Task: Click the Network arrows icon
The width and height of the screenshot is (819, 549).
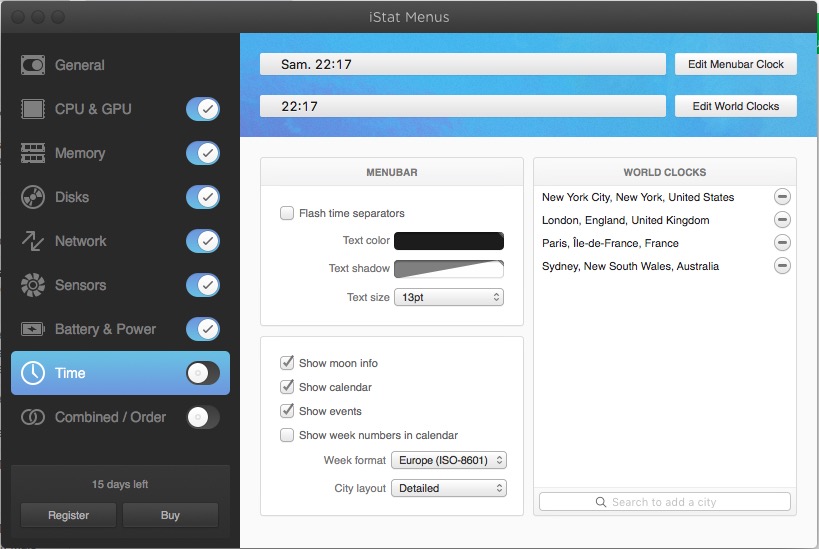Action: pos(33,241)
